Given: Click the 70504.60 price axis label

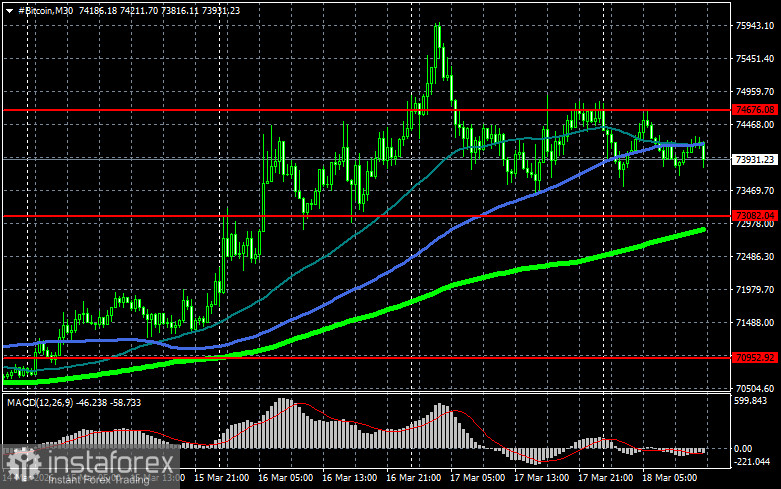Looking at the screenshot, I should [x=755, y=388].
